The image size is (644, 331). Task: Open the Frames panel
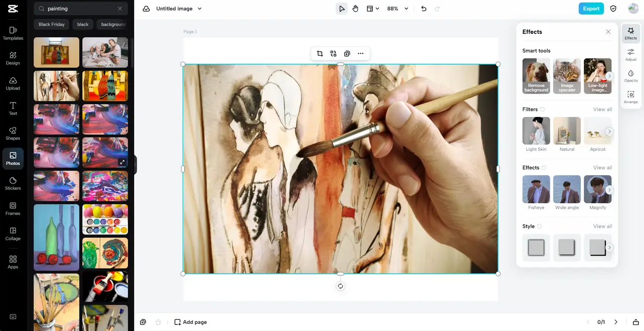point(13,209)
